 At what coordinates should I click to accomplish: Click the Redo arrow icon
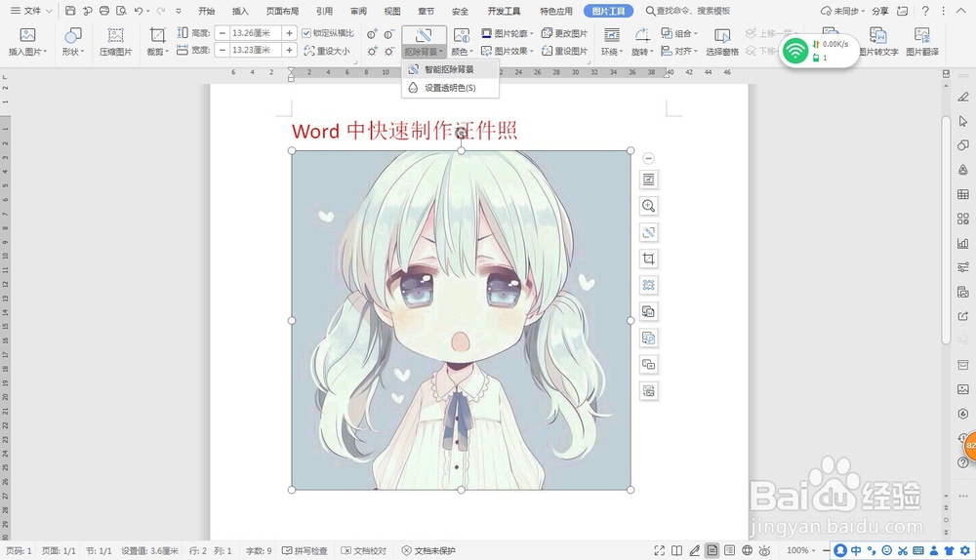coord(161,11)
